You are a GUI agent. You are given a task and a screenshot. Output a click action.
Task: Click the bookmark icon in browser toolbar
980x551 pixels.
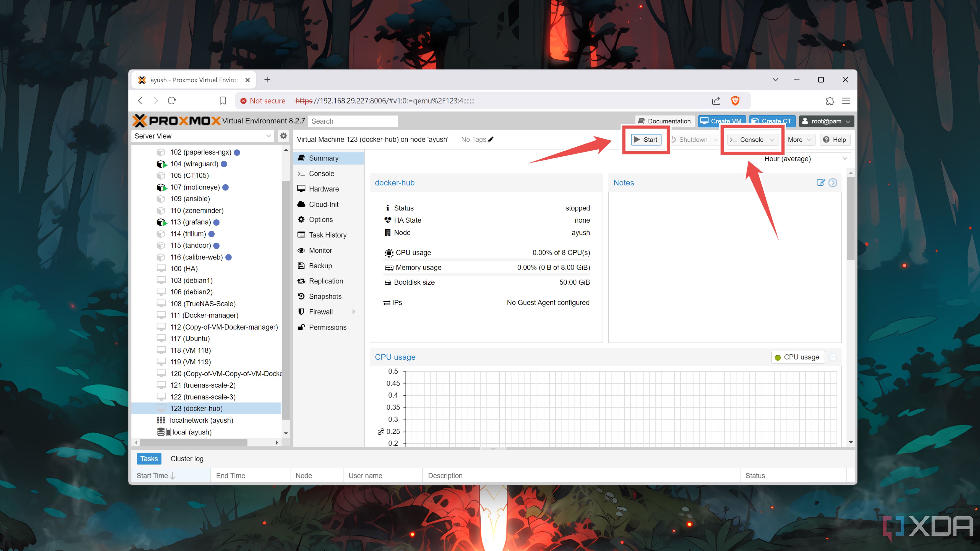click(x=223, y=101)
